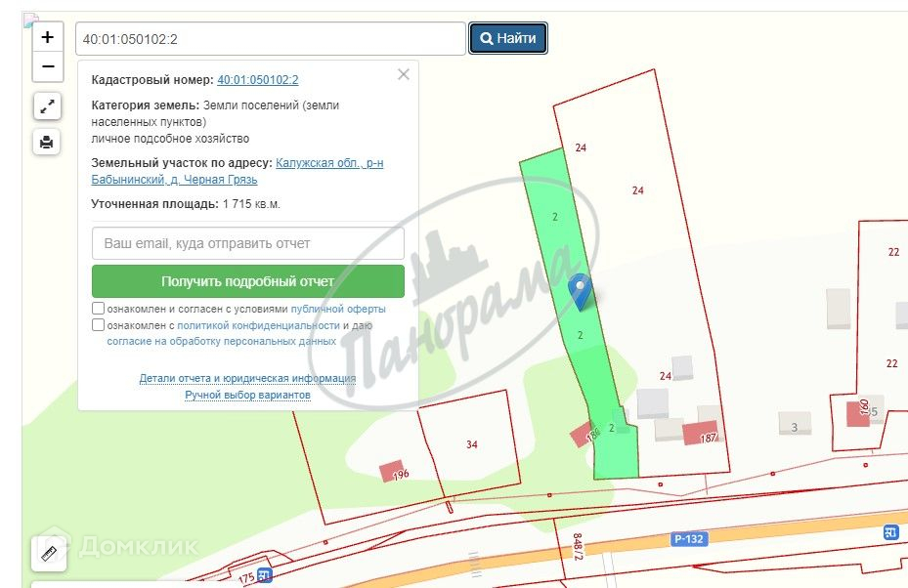Check the privacy policy consent box
Viewport: 908px width, 588px height.
pyautogui.click(x=98, y=324)
